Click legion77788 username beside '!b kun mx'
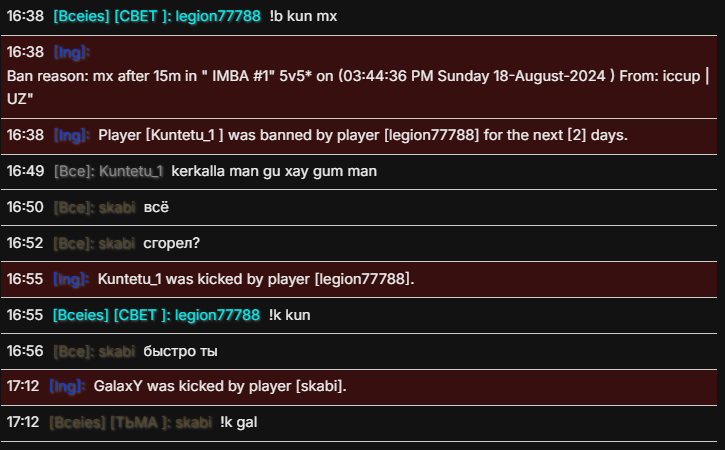Image resolution: width=725 pixels, height=450 pixels. pos(217,16)
